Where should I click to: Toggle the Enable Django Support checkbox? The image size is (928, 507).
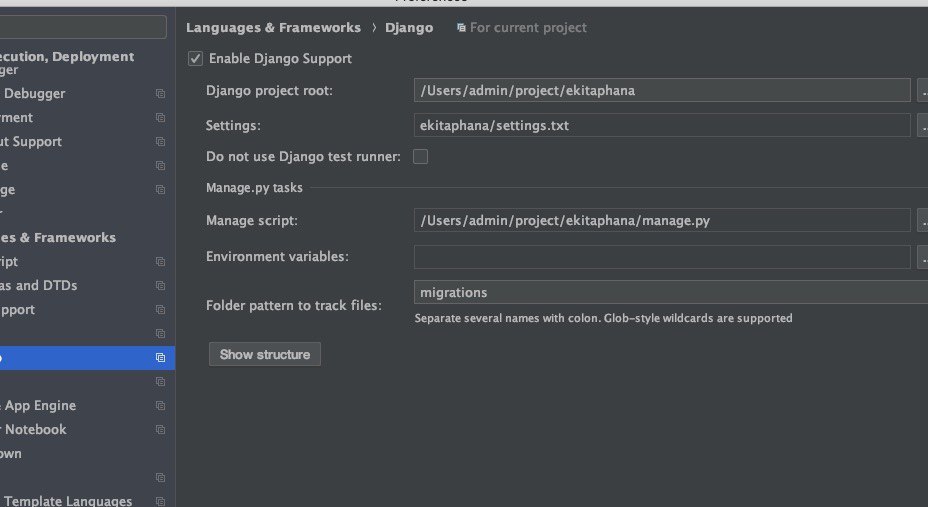point(195,59)
